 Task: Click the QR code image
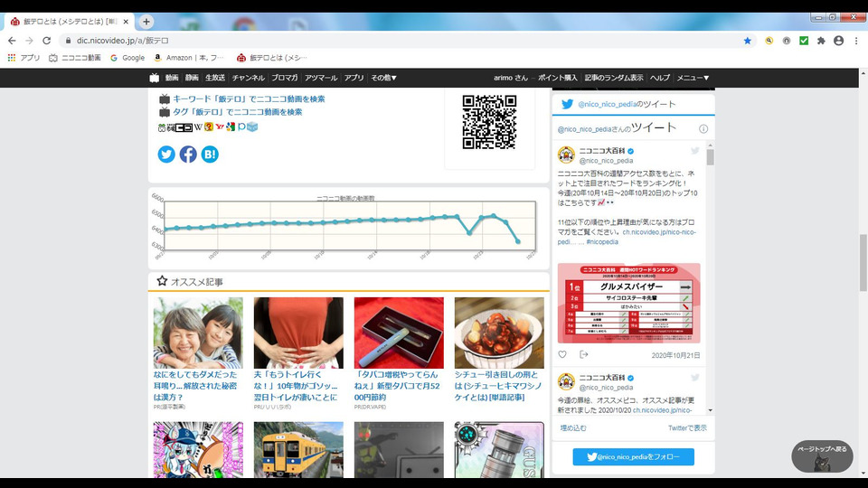point(489,122)
